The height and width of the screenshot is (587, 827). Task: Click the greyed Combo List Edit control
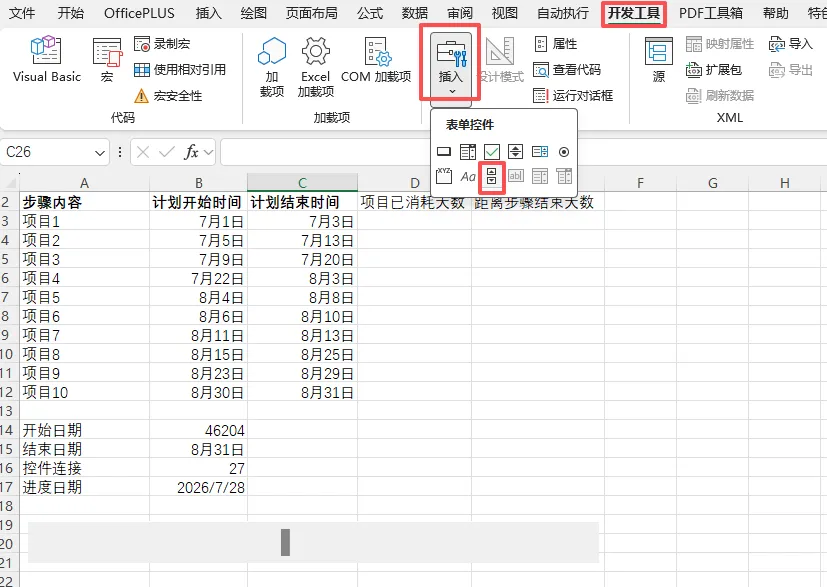point(540,176)
